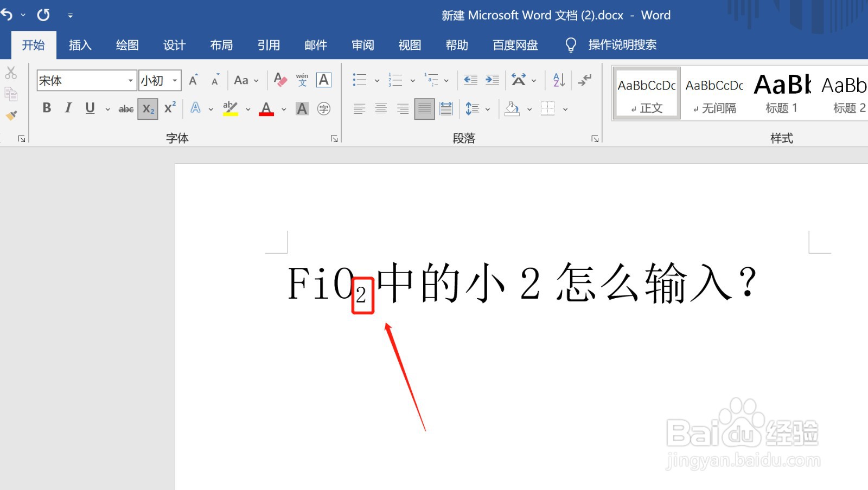The width and height of the screenshot is (868, 490).
Task: Click the wén Phonetic Guide icon
Action: pyautogui.click(x=302, y=80)
